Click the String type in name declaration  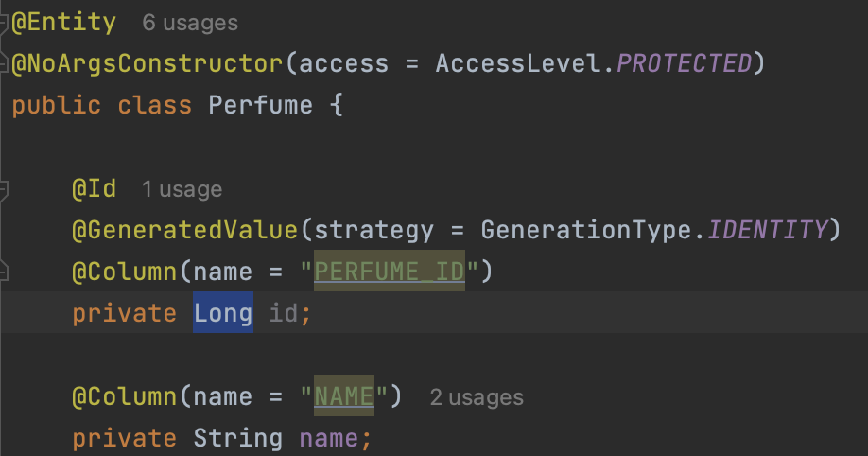pyautogui.click(x=238, y=438)
